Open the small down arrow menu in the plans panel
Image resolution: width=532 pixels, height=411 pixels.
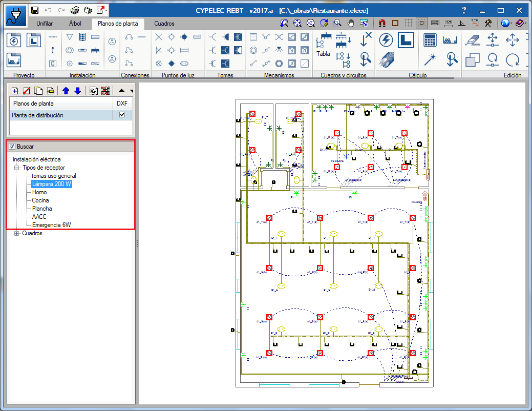(132, 91)
